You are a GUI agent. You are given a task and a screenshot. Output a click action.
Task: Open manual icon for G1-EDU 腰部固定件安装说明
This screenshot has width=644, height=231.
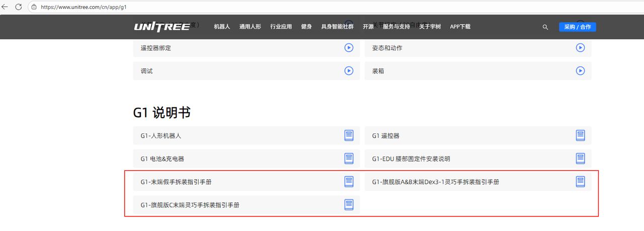tap(580, 159)
